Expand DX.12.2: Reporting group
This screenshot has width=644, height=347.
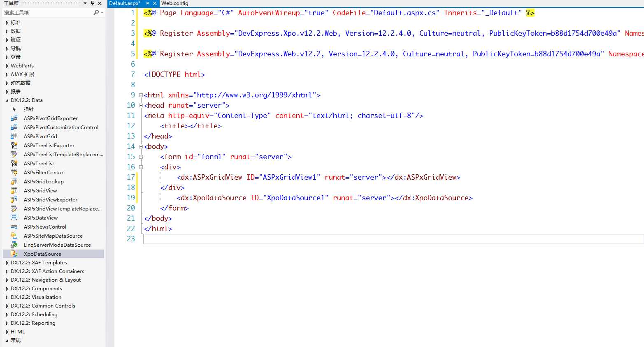(7, 323)
